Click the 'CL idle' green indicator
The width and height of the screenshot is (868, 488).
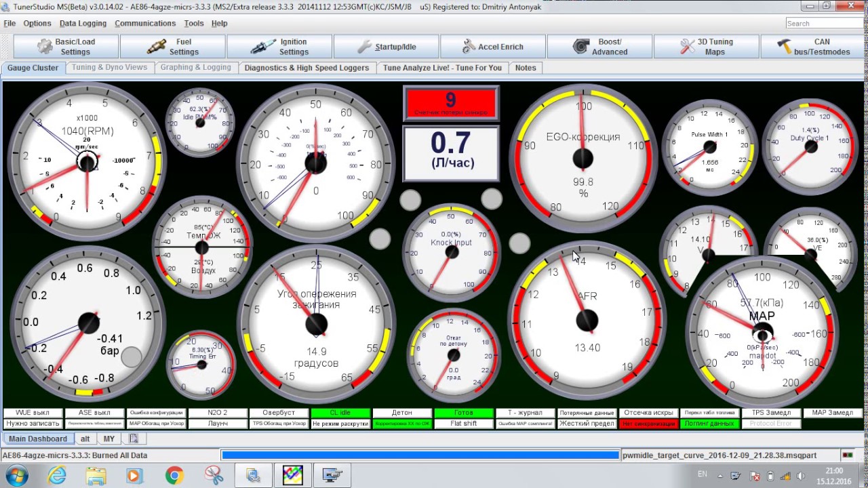340,413
